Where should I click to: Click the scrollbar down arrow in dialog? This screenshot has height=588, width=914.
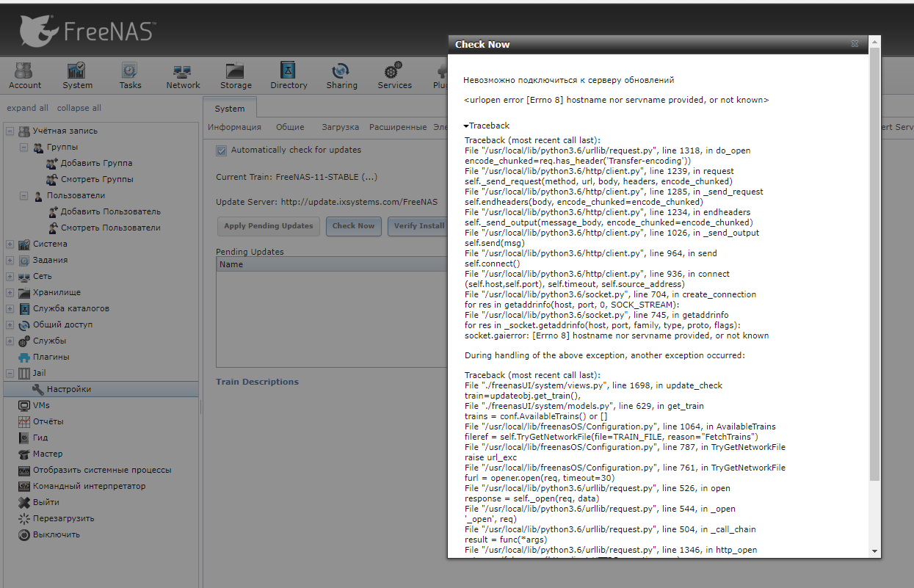pyautogui.click(x=874, y=551)
